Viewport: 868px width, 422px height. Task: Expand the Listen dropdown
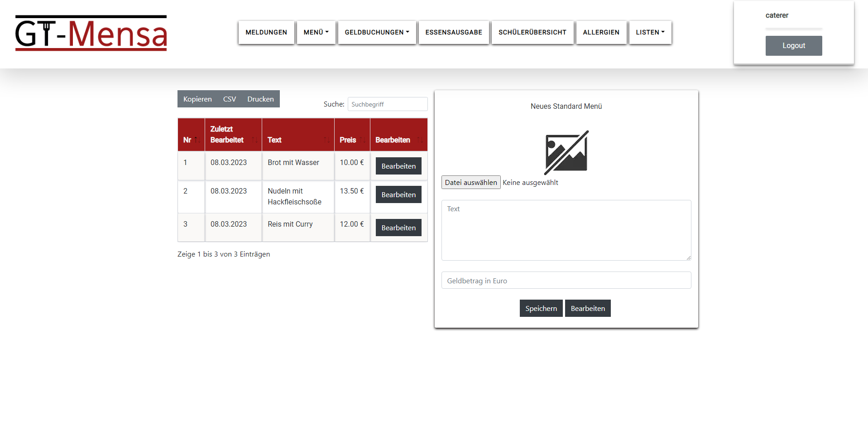pyautogui.click(x=650, y=32)
